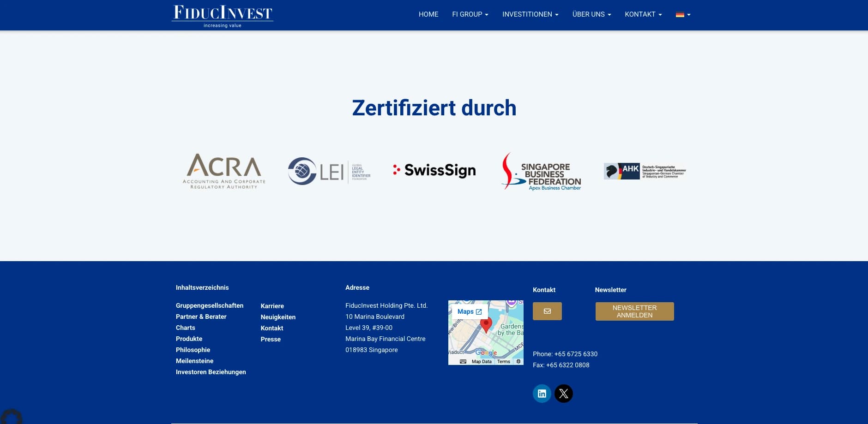Screen dimensions: 868x424
Task: Open the Karriere footer link
Action: (272, 306)
